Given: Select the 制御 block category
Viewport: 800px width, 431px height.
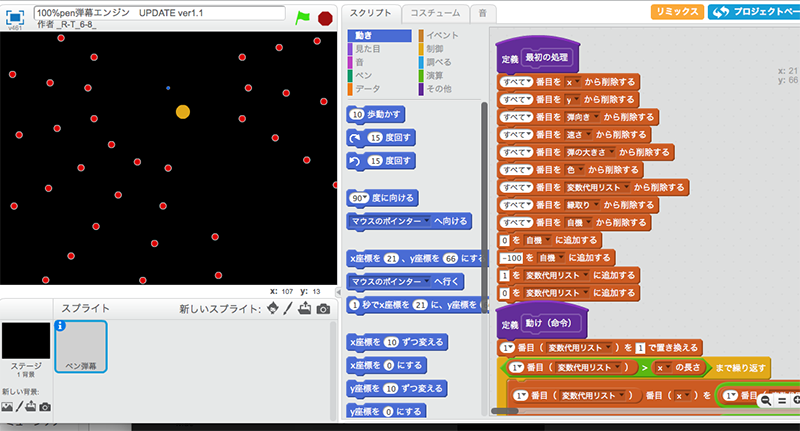Looking at the screenshot, I should point(449,49).
